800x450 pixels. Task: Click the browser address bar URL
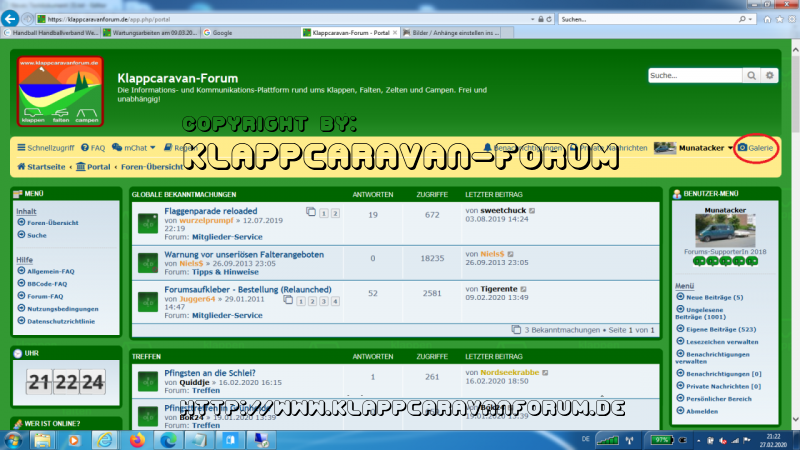point(109,19)
